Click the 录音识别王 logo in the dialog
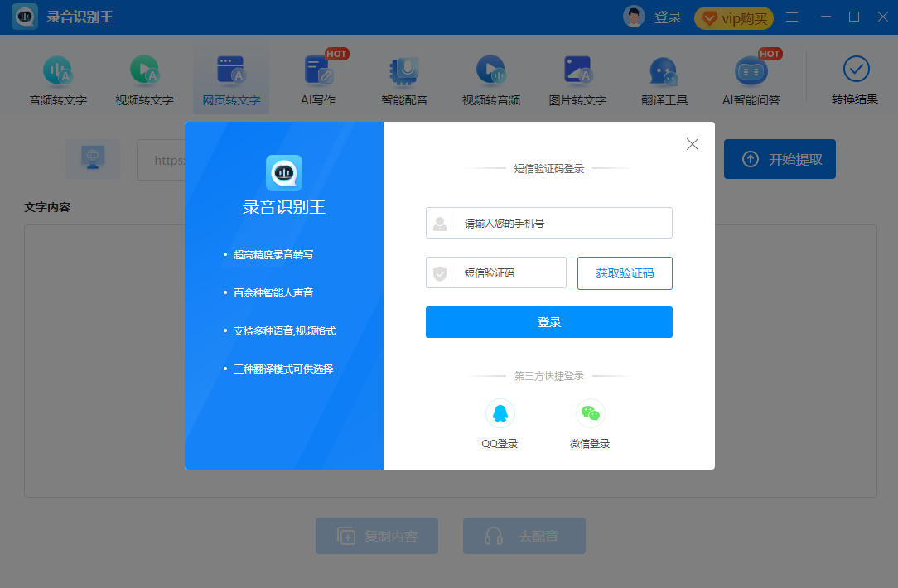This screenshot has width=898, height=588. click(284, 173)
